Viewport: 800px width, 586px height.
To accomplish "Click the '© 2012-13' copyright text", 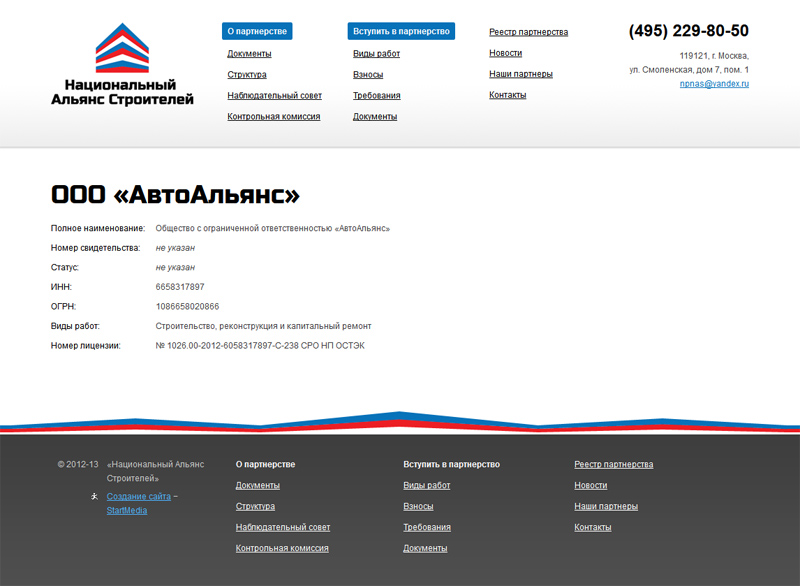I will [x=78, y=464].
